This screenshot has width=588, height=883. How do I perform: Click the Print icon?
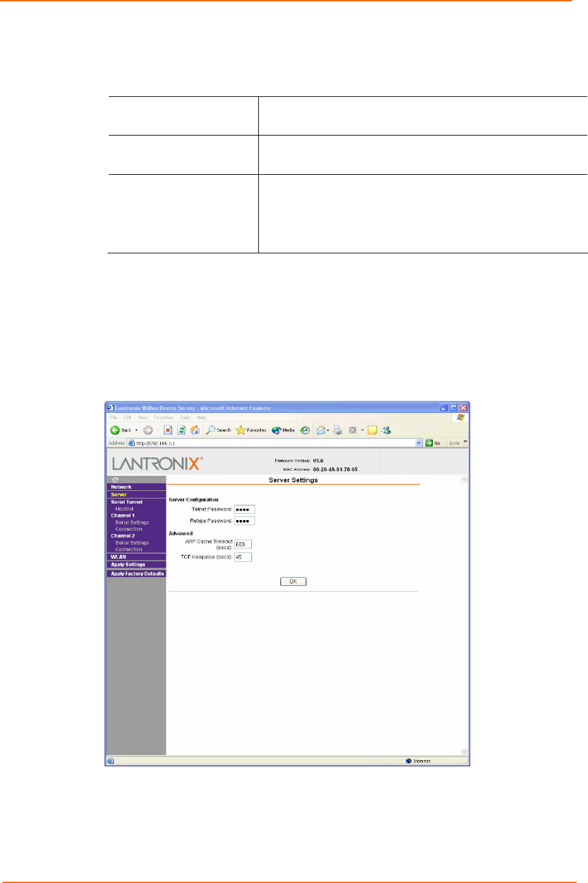[x=338, y=430]
